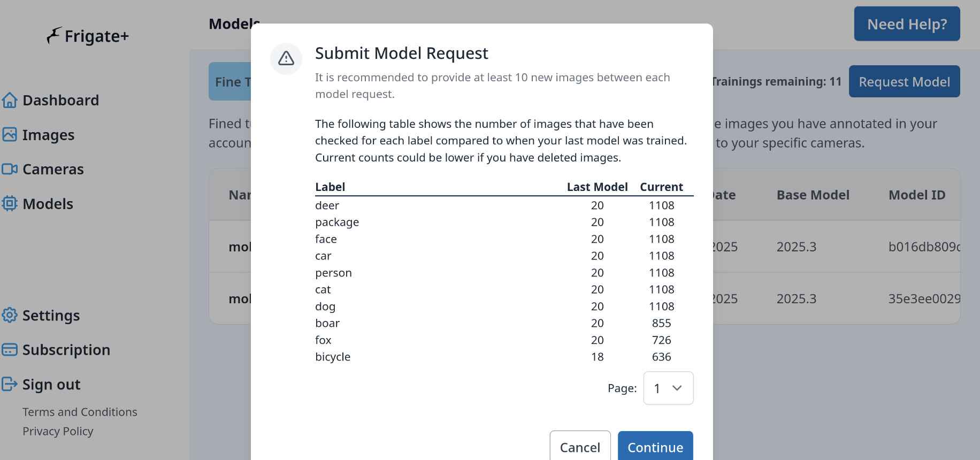Click the Cameras video icon

pos(10,169)
